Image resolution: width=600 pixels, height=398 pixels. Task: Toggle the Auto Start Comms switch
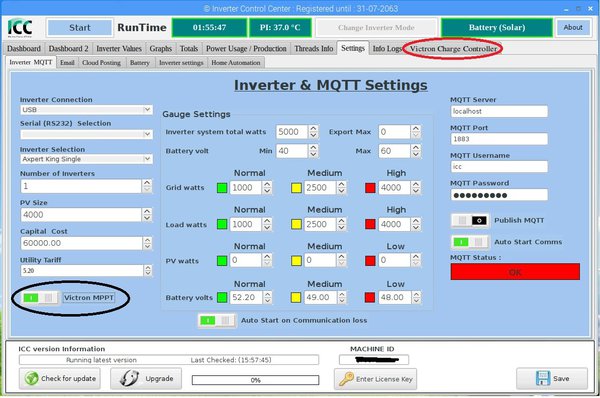click(470, 242)
